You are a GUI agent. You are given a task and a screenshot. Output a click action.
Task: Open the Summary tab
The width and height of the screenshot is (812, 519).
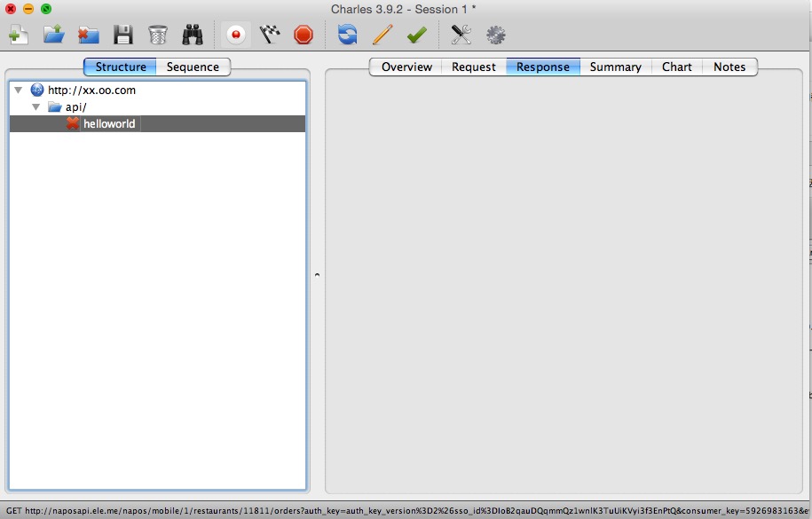pos(615,67)
